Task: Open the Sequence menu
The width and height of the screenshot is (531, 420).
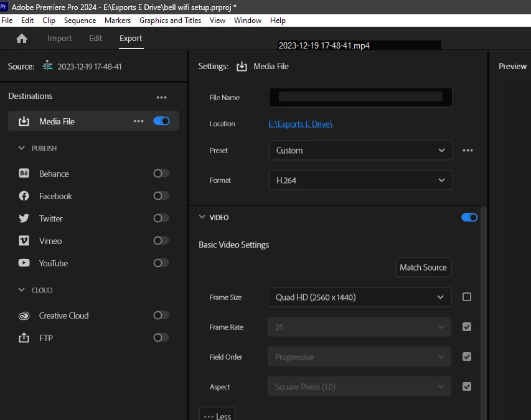Action: 80,21
